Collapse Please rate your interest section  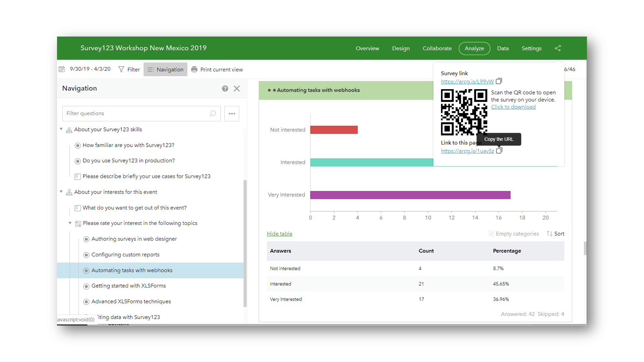[70, 223]
